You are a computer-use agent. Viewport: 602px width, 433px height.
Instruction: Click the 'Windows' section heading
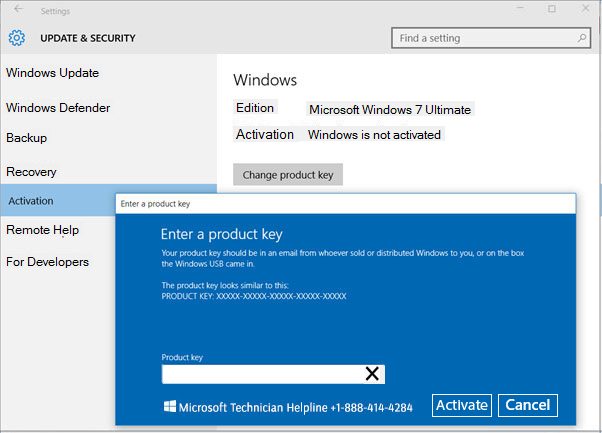(265, 80)
